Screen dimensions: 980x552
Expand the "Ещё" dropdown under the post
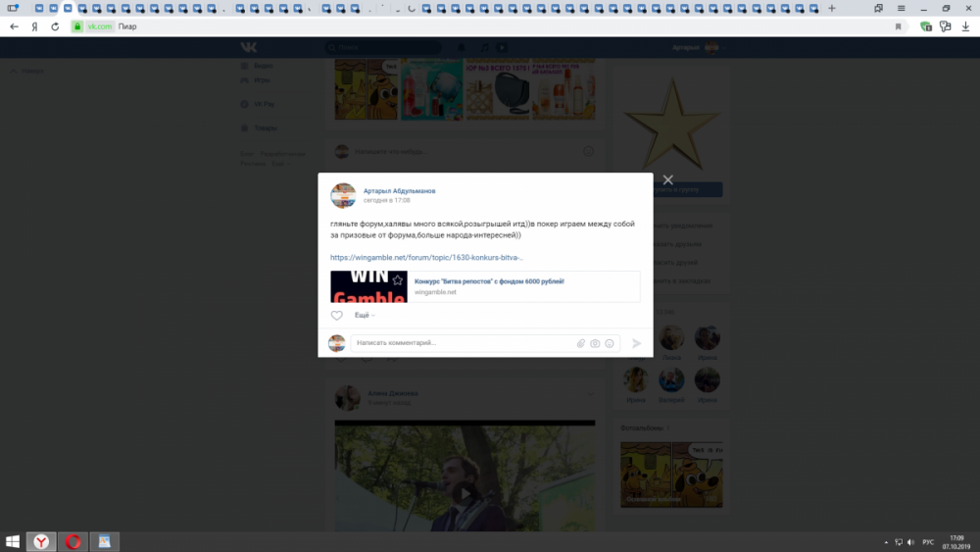(364, 316)
